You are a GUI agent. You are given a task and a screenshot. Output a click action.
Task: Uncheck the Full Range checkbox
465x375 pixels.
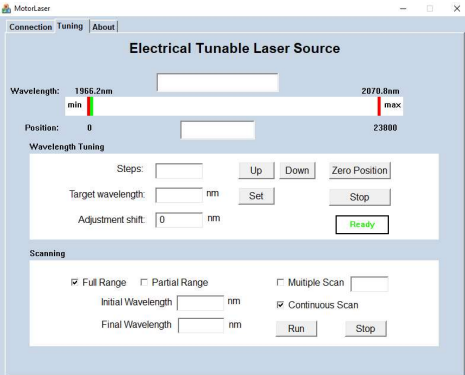click(74, 282)
